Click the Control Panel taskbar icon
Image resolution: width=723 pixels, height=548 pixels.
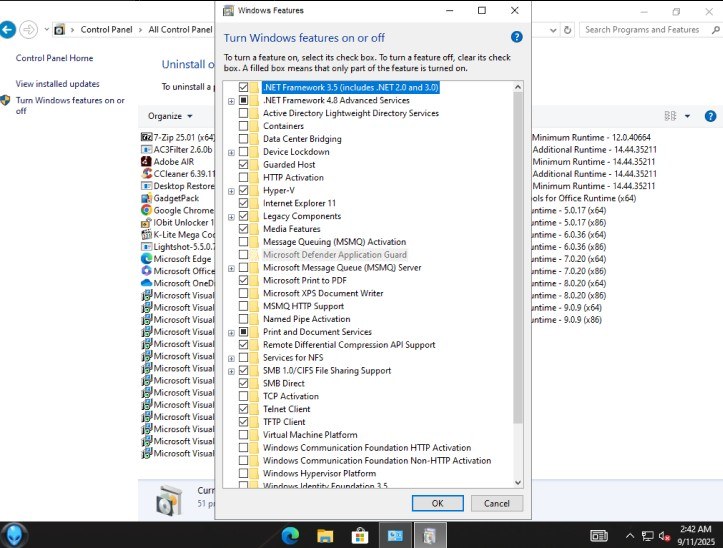[x=395, y=536]
